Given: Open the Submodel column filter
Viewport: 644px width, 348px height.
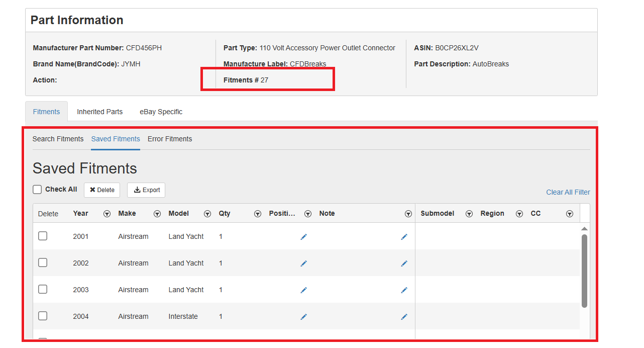Looking at the screenshot, I should (x=469, y=214).
